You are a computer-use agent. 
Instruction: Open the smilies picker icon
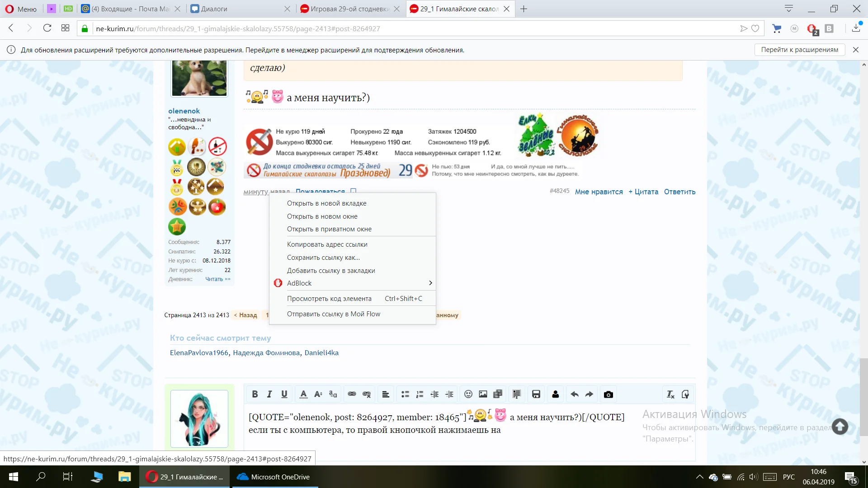[468, 394]
